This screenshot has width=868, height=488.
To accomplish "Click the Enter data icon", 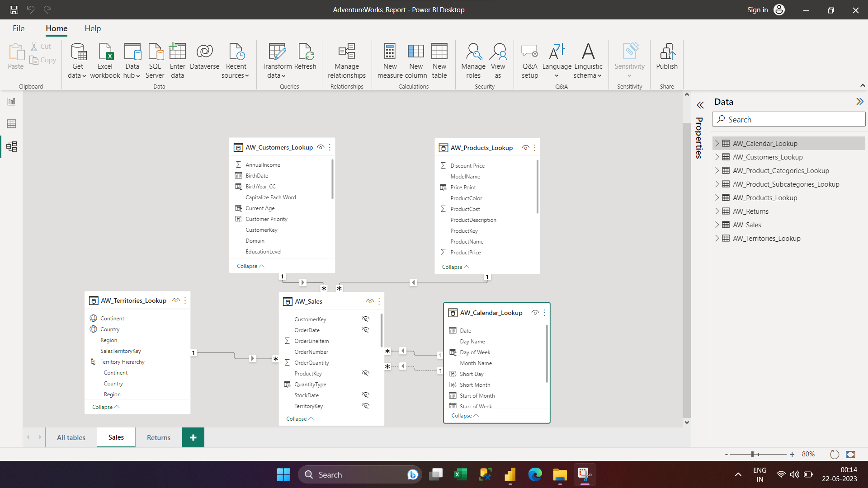I will pyautogui.click(x=177, y=52).
